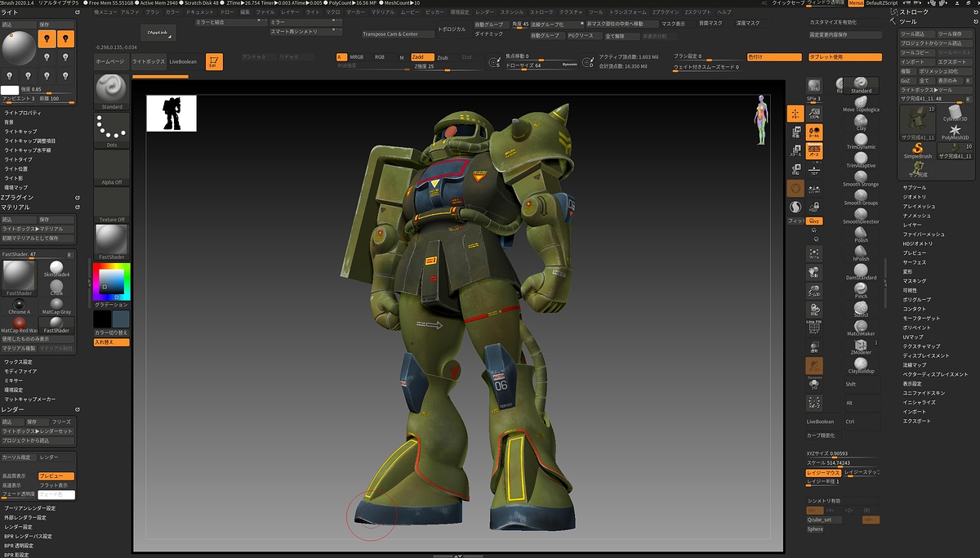This screenshot has width=980, height=558.
Task: Open the Texture Off selector
Action: 112,205
